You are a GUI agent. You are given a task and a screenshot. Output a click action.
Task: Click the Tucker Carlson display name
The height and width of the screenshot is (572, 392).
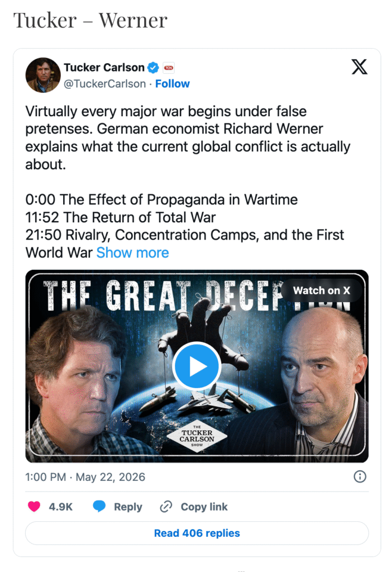tap(104, 68)
